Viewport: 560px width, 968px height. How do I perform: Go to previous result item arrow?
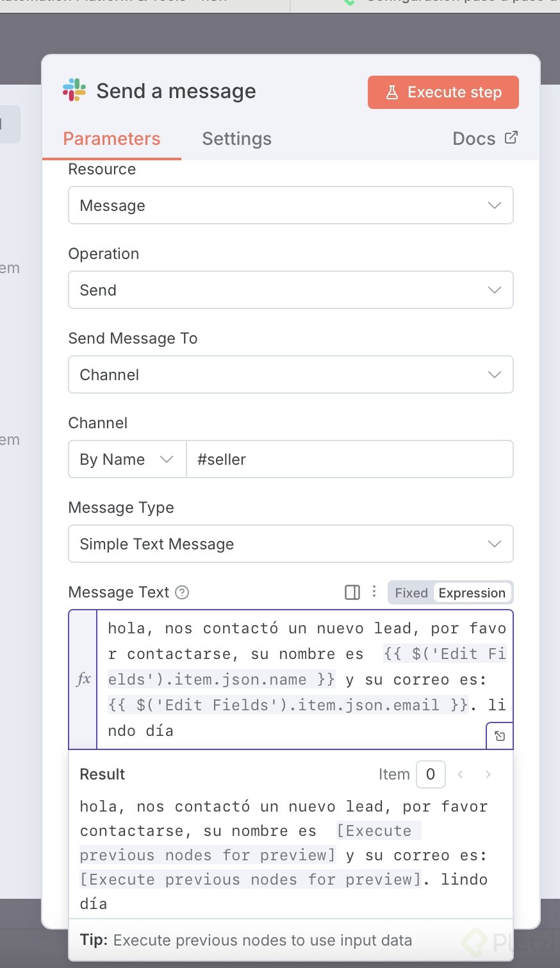460,774
